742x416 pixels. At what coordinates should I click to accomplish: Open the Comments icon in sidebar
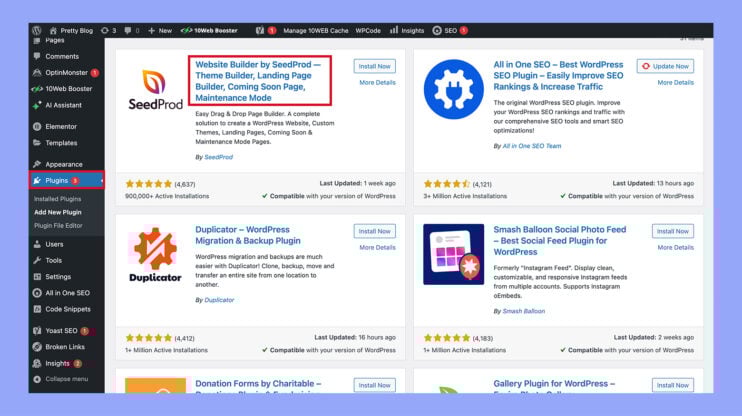(37, 57)
